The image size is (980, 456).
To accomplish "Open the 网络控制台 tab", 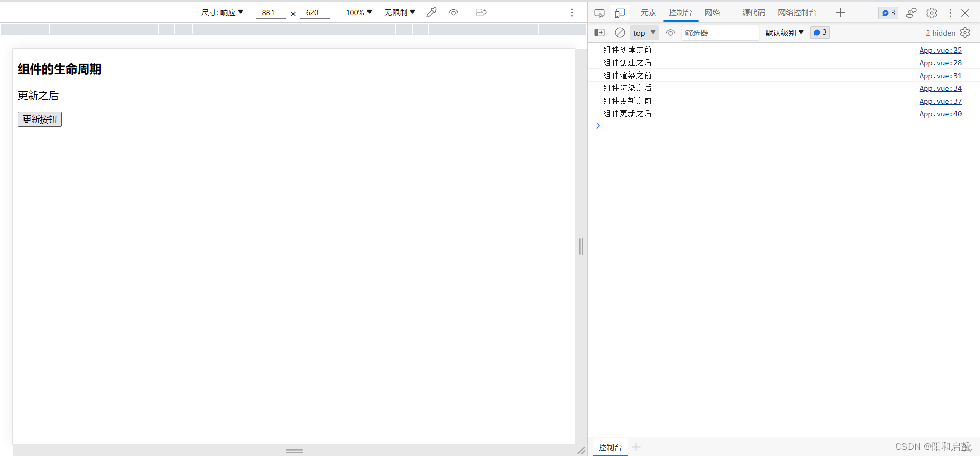I will (797, 13).
